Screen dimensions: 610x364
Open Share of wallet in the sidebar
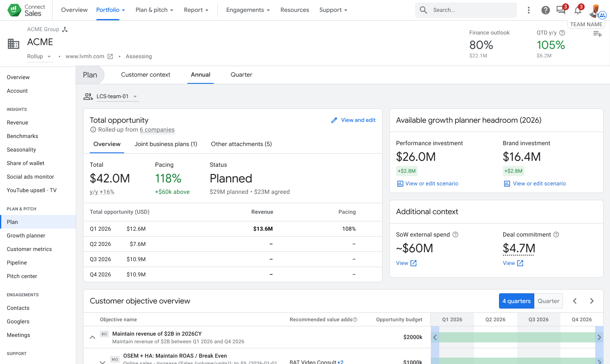click(x=25, y=163)
